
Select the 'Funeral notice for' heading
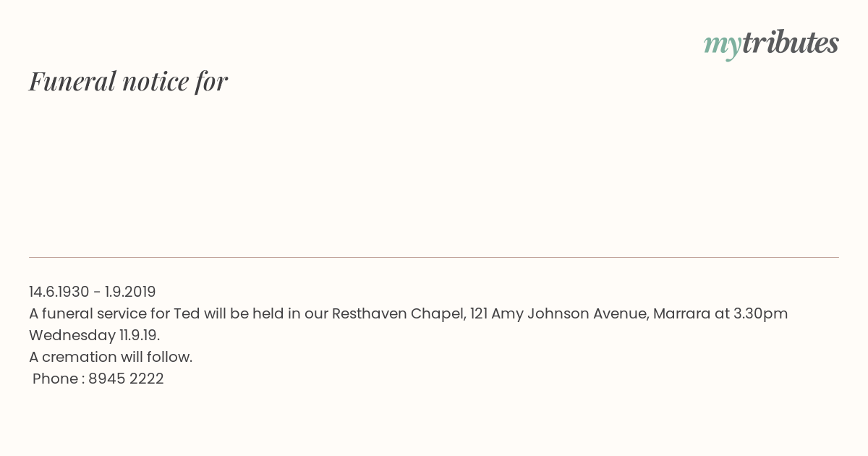click(128, 81)
